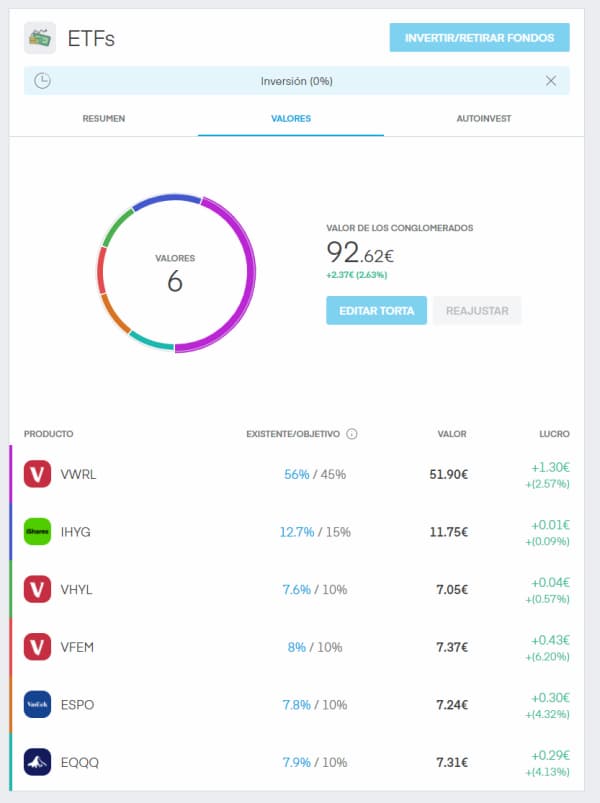Select the Vanguard icon beside VHYL
The height and width of the screenshot is (803, 600).
38,589
